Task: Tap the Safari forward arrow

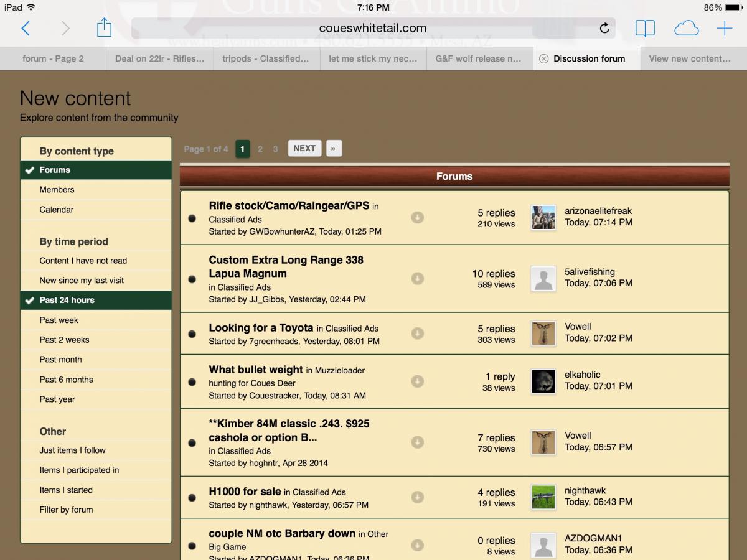Action: [x=65, y=28]
